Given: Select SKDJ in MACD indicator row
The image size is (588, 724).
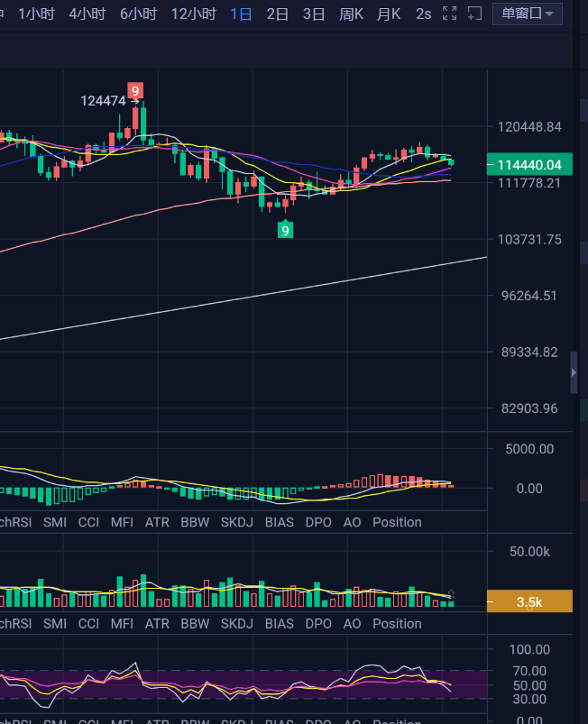Looking at the screenshot, I should (237, 522).
